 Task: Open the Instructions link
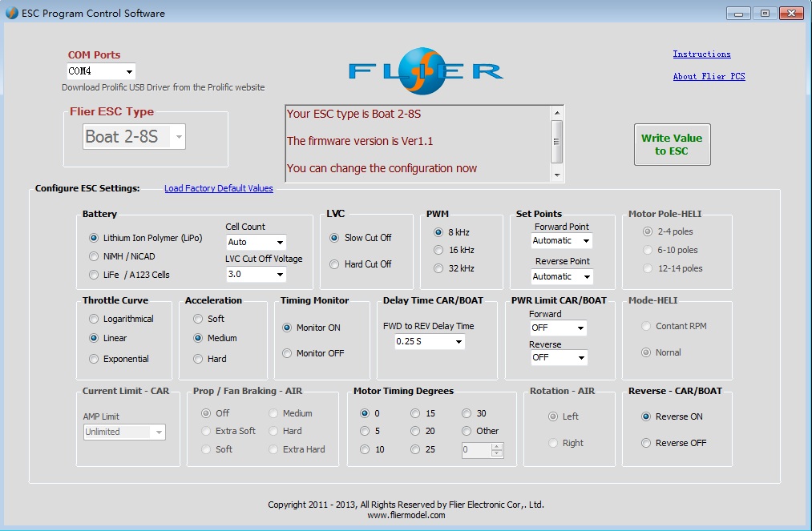pos(701,54)
